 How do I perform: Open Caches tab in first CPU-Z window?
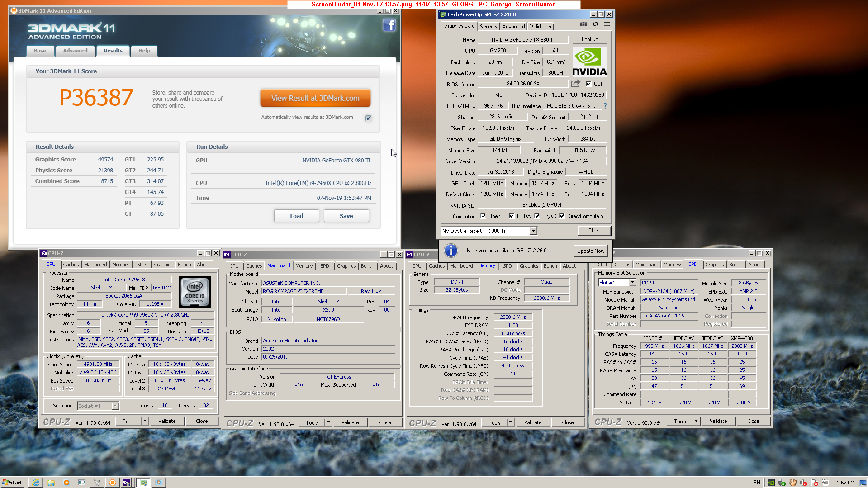pos(71,265)
